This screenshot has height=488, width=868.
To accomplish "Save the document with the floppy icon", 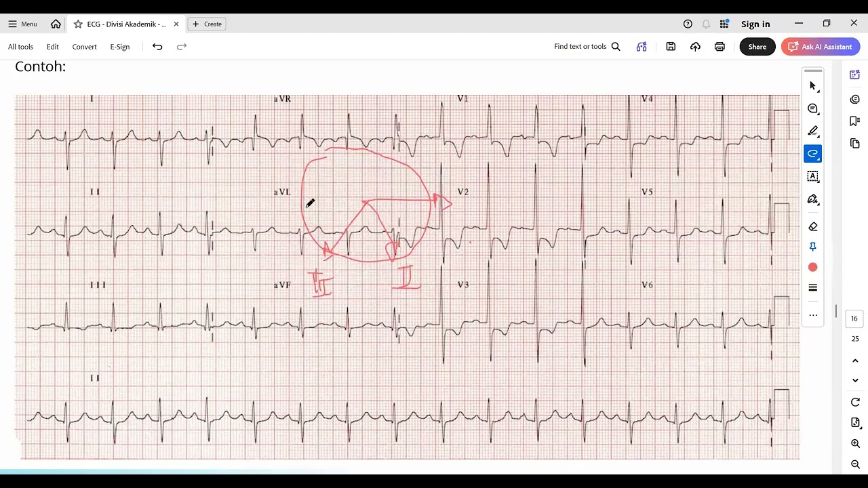I will click(671, 47).
